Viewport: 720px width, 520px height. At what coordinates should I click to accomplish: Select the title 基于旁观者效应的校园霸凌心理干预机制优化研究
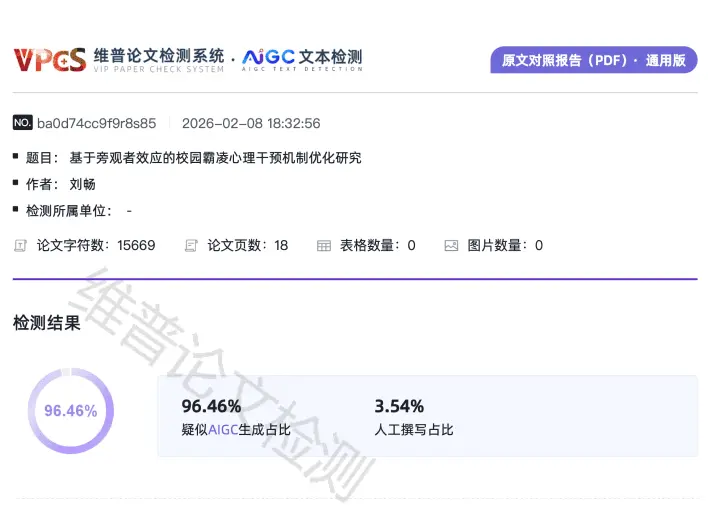215,158
